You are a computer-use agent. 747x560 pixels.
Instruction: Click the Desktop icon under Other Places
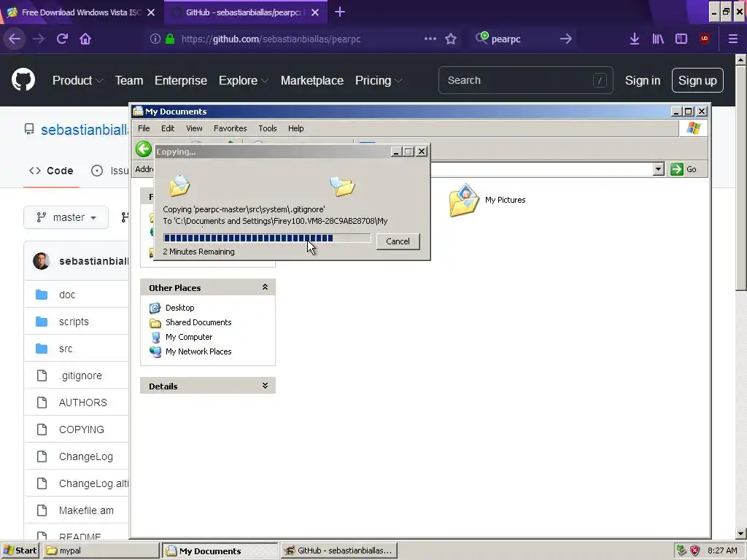(155, 308)
